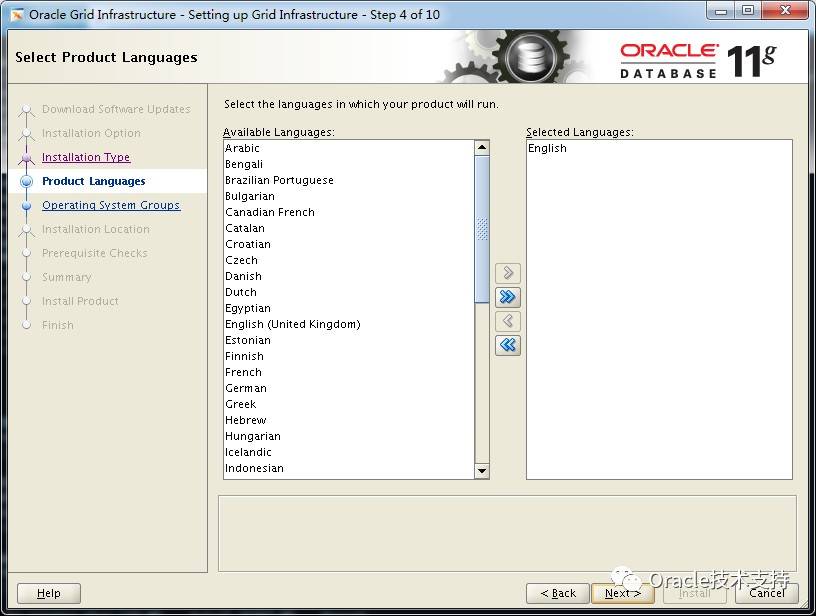The height and width of the screenshot is (616, 816).
Task: Select Catalan in Available Languages
Action: 349,228
